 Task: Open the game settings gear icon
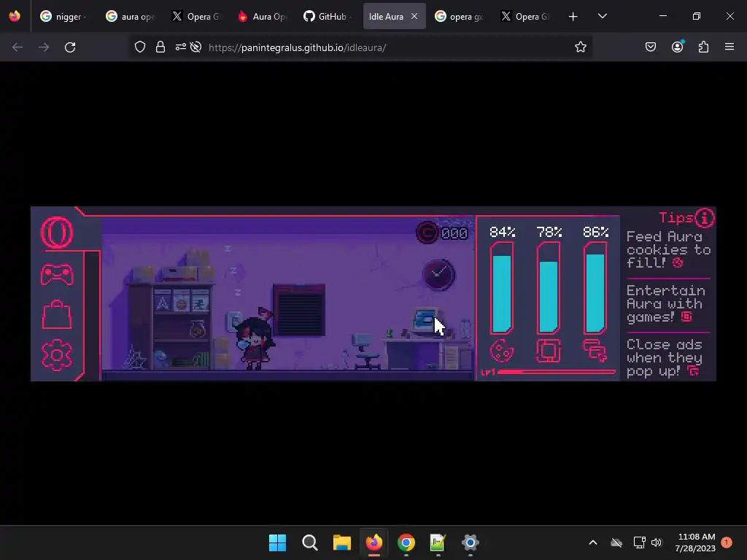[57, 355]
